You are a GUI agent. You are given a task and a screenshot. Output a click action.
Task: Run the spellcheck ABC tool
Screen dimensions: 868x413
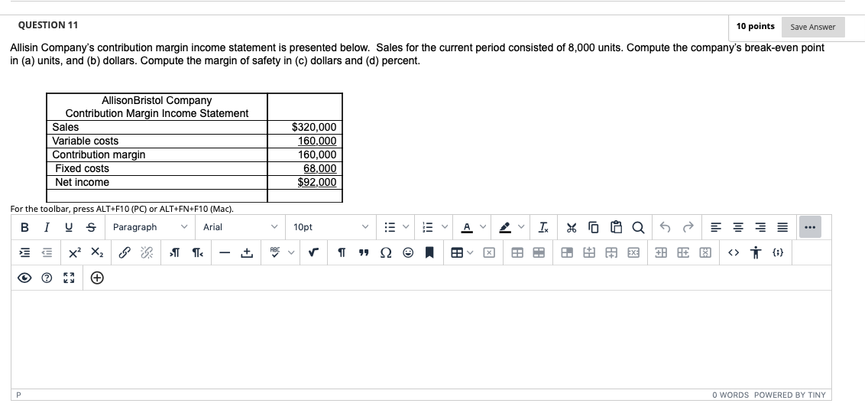(x=275, y=253)
